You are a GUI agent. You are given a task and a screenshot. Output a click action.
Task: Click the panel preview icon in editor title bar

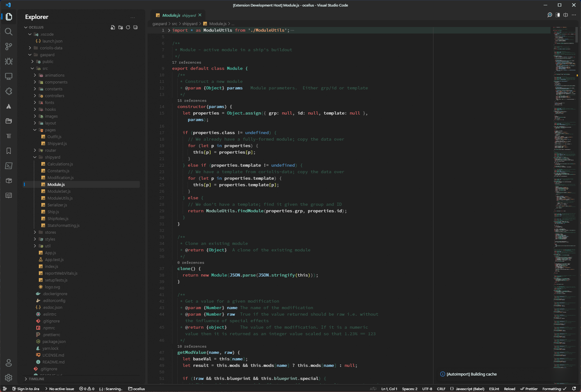(x=558, y=15)
